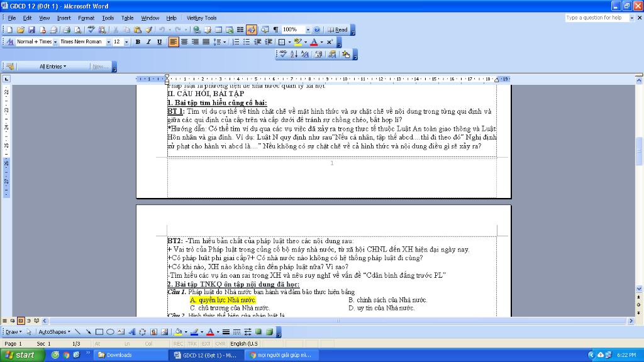The width and height of the screenshot is (644, 362).
Task: Toggle Justify alignment
Action: tap(206, 42)
